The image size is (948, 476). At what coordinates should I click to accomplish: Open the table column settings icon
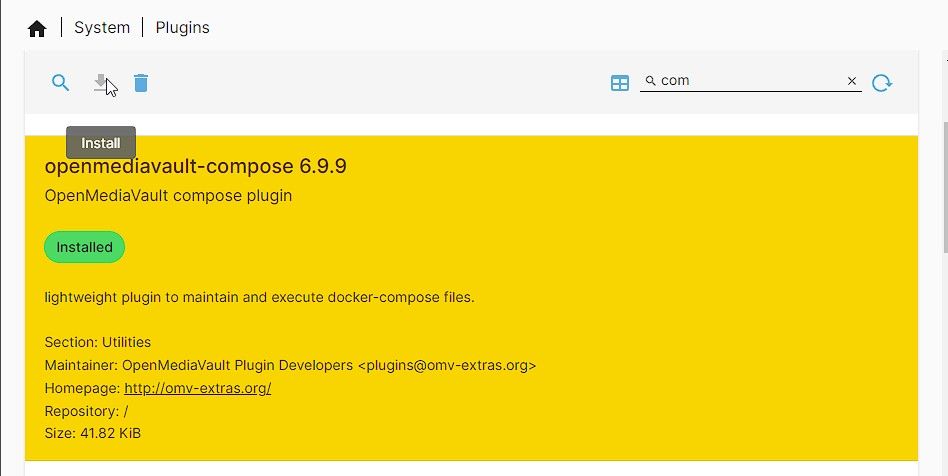tap(620, 83)
